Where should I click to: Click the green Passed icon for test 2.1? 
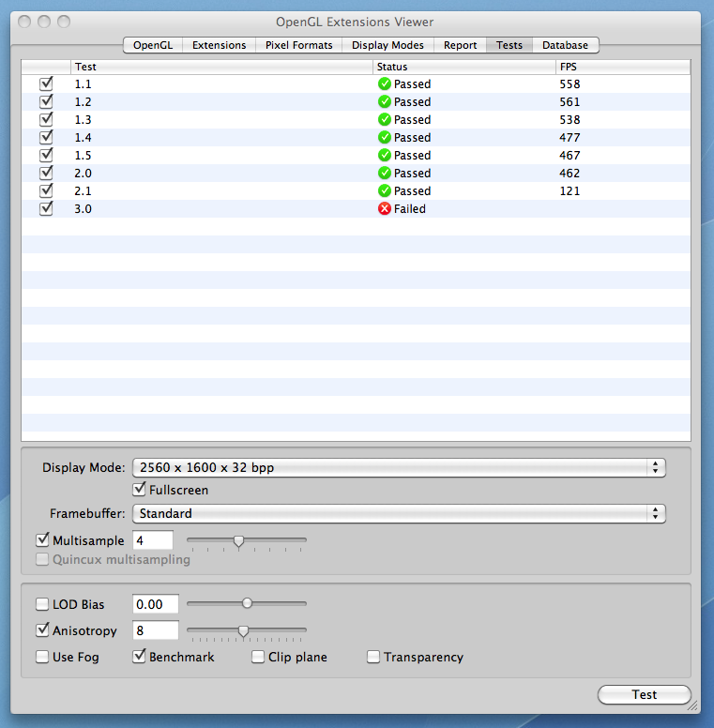tap(385, 190)
